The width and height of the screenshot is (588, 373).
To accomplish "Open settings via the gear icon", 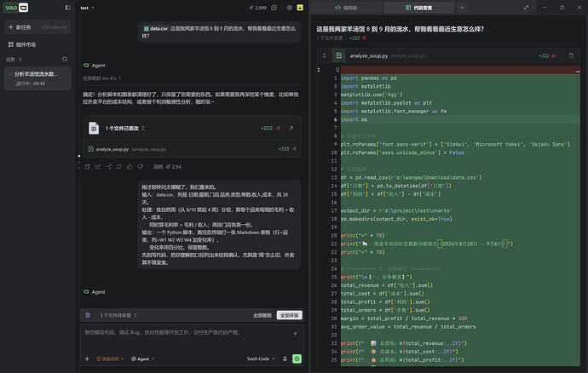I will pos(289,8).
